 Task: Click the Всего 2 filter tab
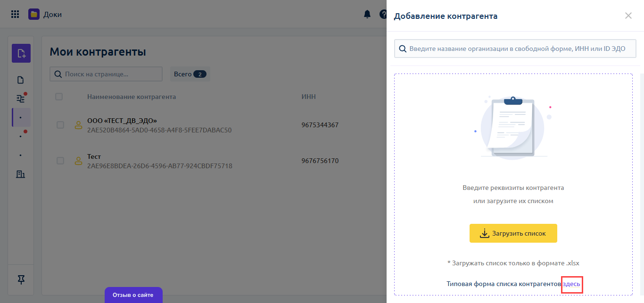(x=190, y=74)
